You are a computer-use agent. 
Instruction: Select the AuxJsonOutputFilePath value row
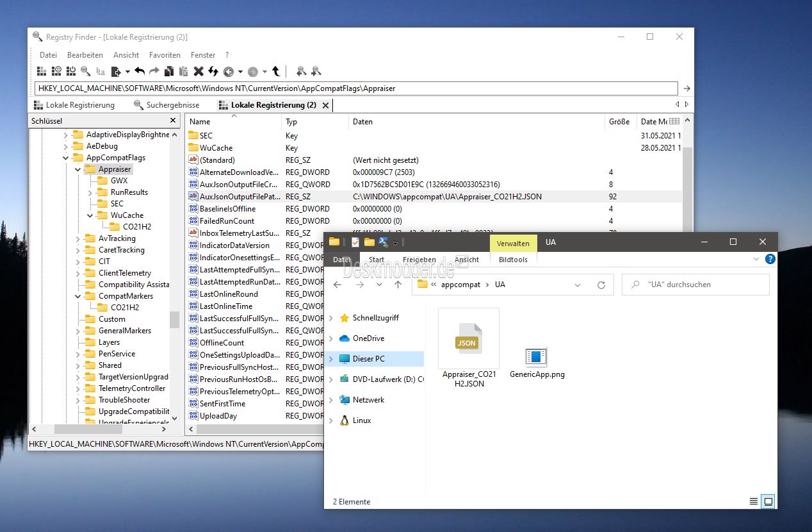pos(435,197)
